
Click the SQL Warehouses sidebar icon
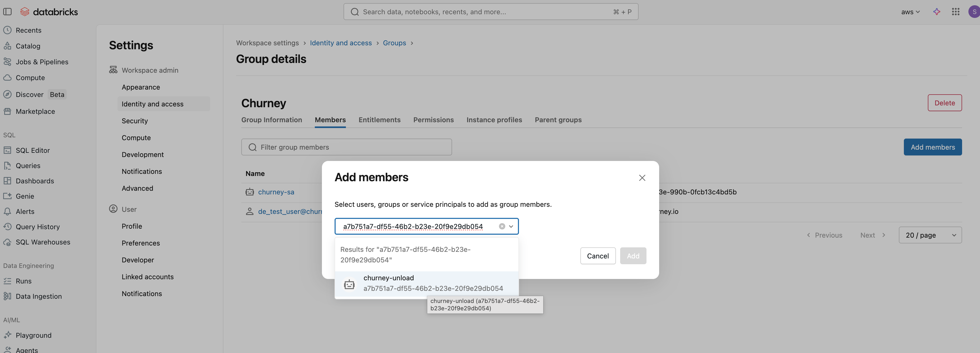pos(7,242)
